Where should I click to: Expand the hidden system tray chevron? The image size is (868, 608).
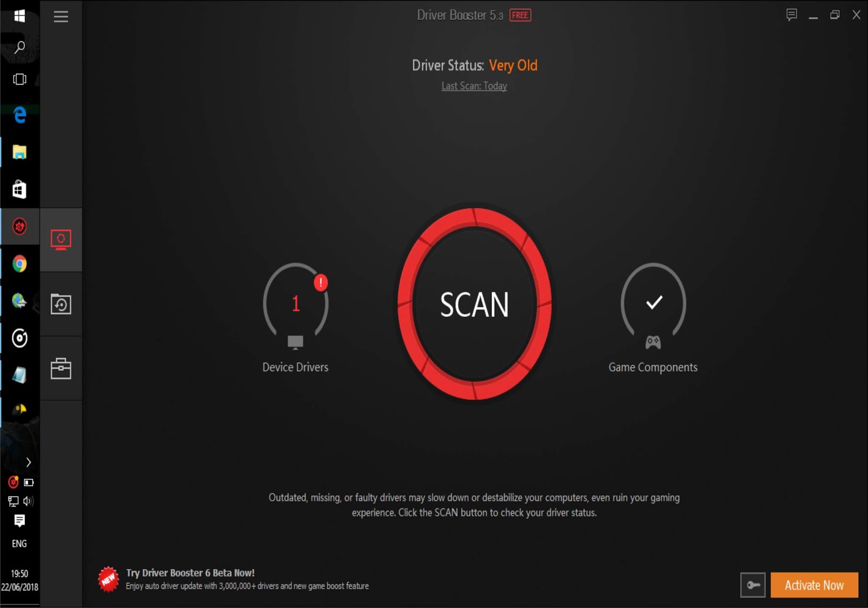point(29,463)
